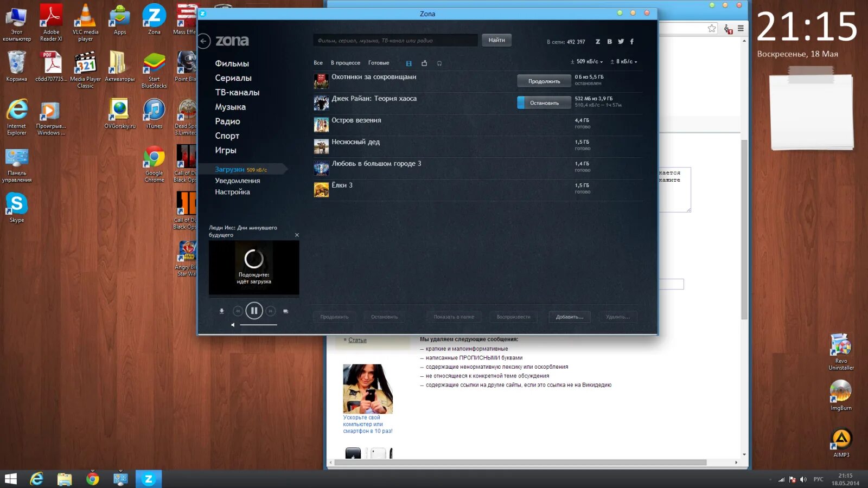868x488 pixels.
Task: Open ТВ-каналы section in sidebar
Action: 237,93
